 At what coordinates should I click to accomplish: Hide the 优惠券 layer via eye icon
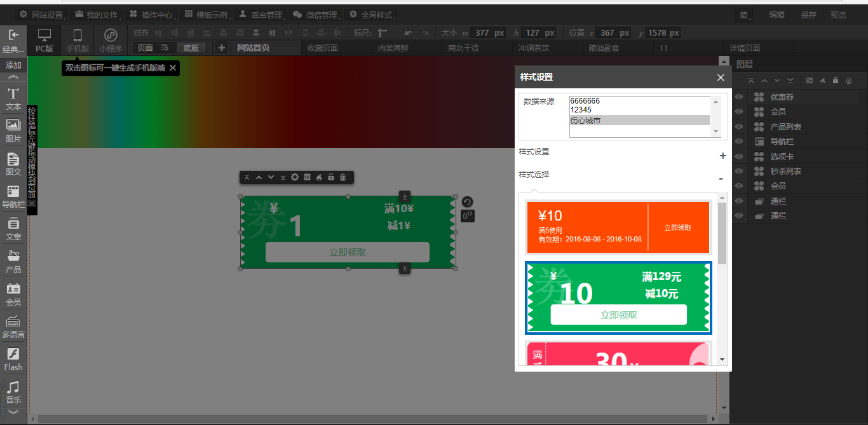(739, 97)
